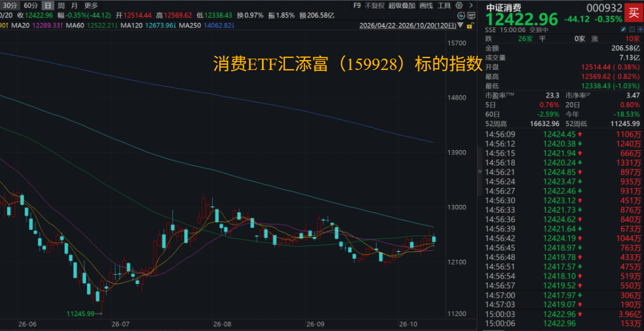Open chart settings gear icon
Screen dimensions: 644x331
coord(458,5)
